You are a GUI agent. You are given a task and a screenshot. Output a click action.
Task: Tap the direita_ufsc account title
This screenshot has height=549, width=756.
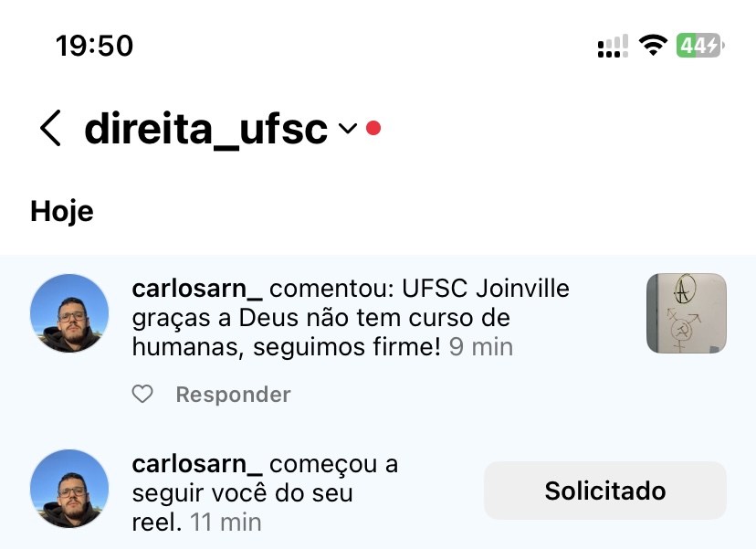tap(205, 130)
